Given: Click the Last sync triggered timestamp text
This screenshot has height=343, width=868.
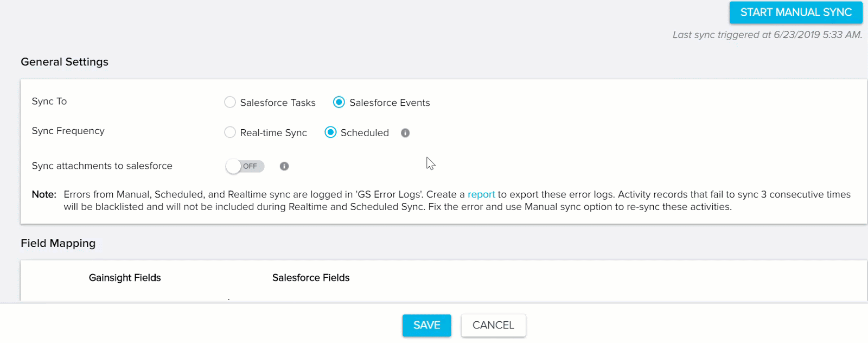Looking at the screenshot, I should [x=767, y=35].
